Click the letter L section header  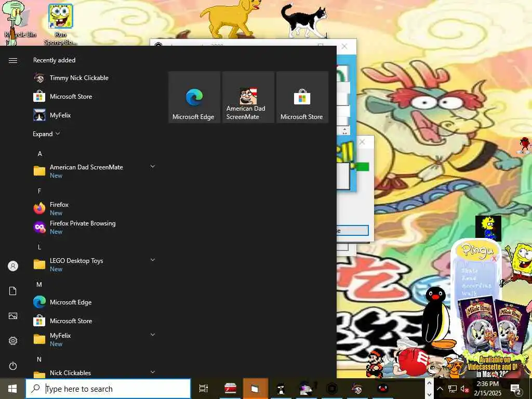(x=39, y=247)
